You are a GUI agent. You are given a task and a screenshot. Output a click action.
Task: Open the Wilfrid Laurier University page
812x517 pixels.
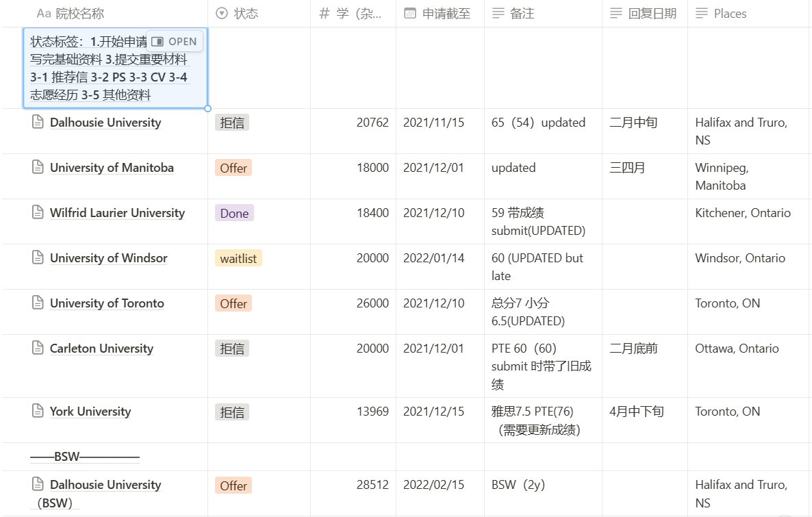[x=117, y=213]
